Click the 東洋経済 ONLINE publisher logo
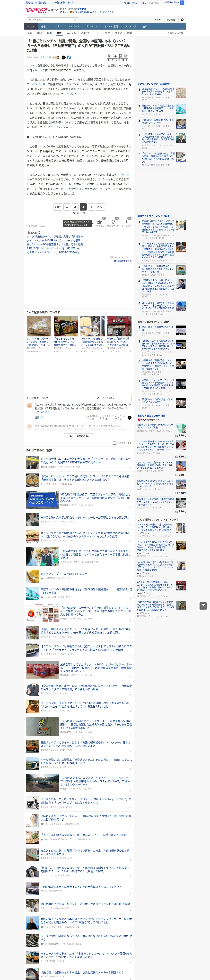 point(117,57)
